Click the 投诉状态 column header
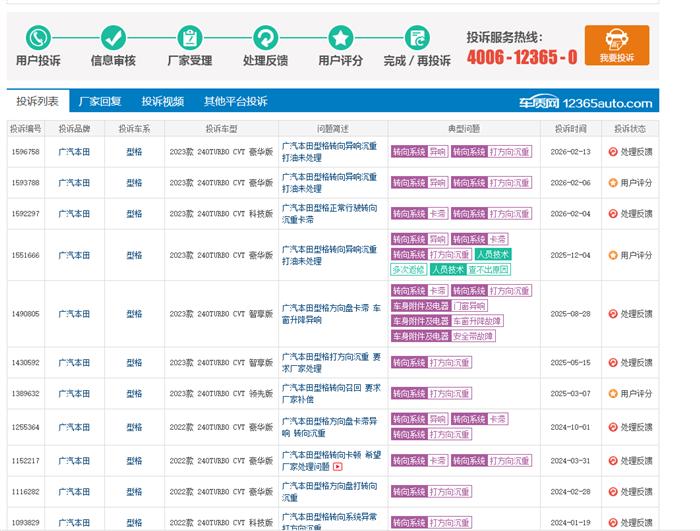 630,129
